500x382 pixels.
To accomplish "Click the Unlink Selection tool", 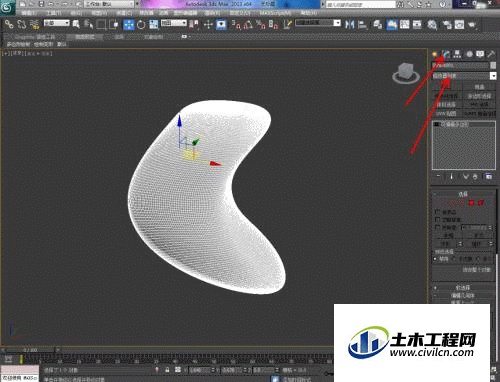I will 22,24.
